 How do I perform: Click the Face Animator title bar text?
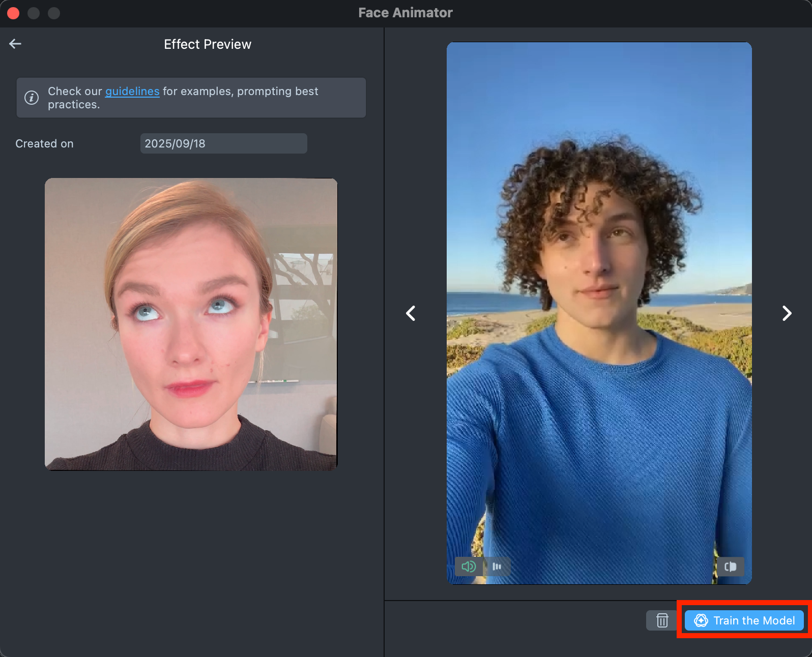(405, 13)
